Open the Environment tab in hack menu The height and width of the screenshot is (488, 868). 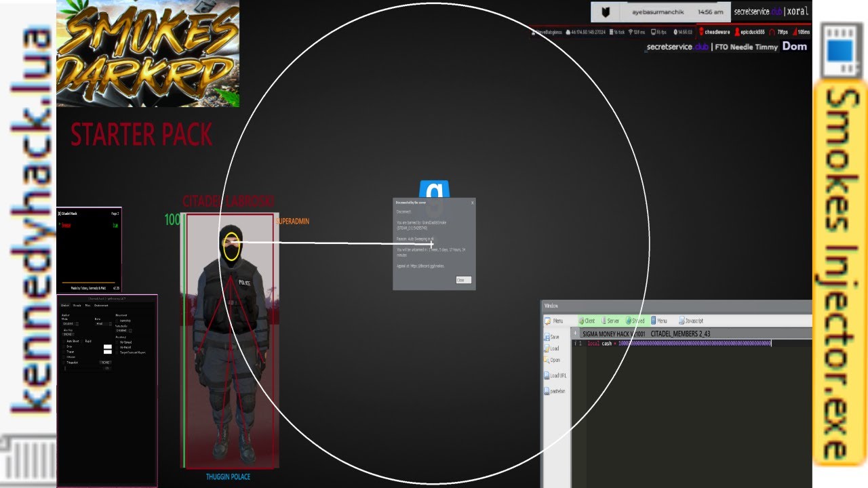tap(100, 306)
